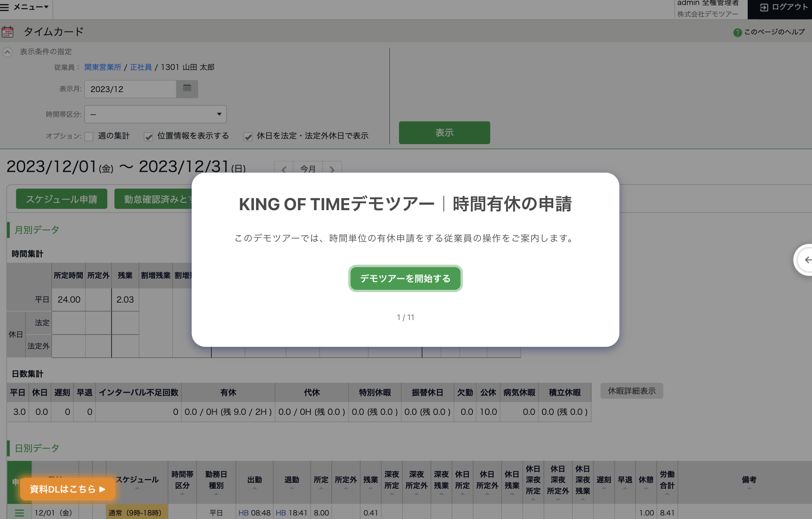Sort by 備考 column header
This screenshot has width=812, height=519.
pos(749,482)
